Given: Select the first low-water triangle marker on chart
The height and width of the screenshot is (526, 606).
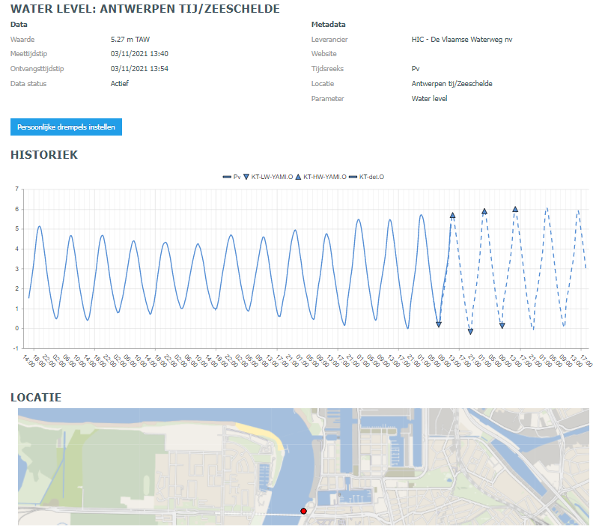Looking at the screenshot, I should (439, 325).
